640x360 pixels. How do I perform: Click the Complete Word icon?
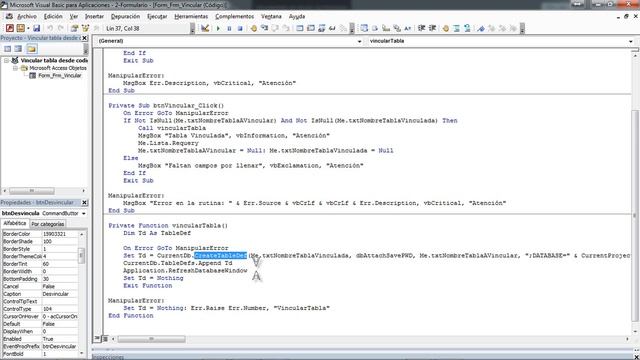408,28
